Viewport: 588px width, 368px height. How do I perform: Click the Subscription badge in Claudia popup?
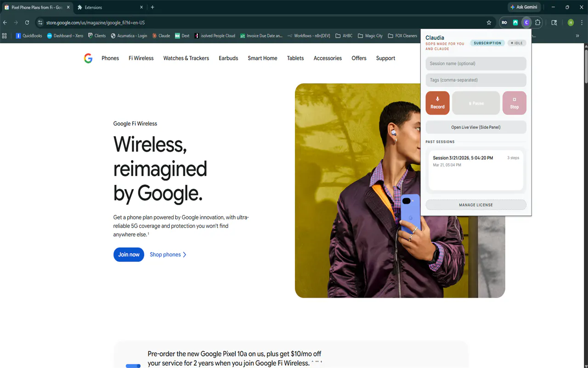[487, 43]
